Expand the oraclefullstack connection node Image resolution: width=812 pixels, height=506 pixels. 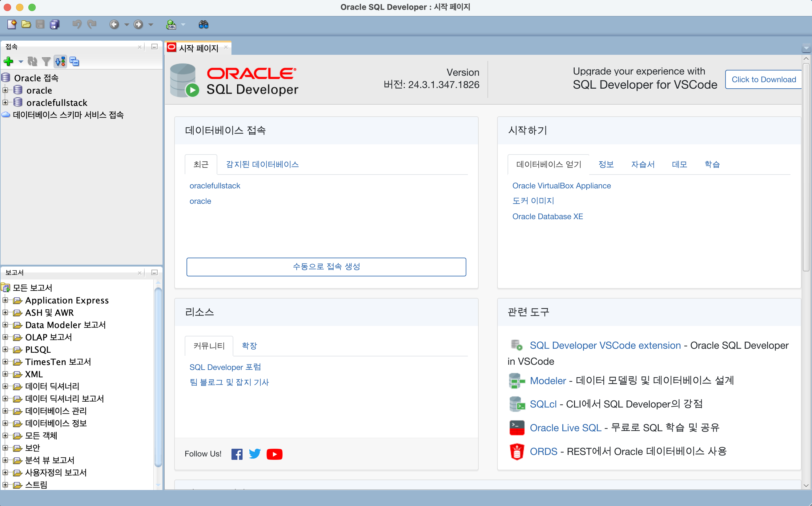(5, 103)
